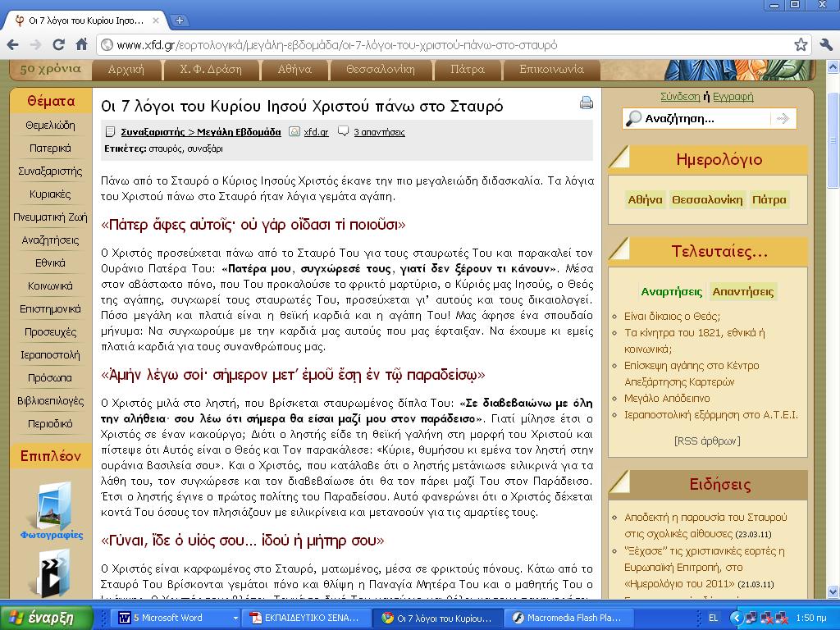Select Πνευματική Ζωή in sidebar
This screenshot has height=630, width=840.
click(x=50, y=217)
